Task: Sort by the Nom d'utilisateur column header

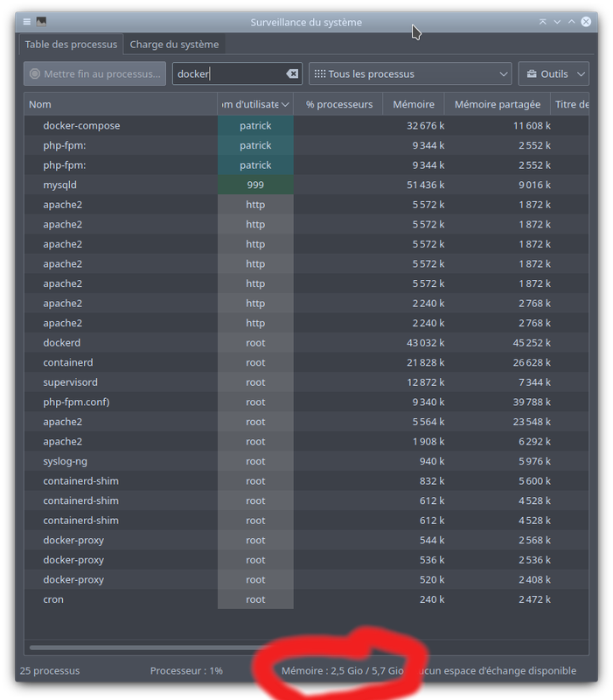Action: pyautogui.click(x=255, y=104)
